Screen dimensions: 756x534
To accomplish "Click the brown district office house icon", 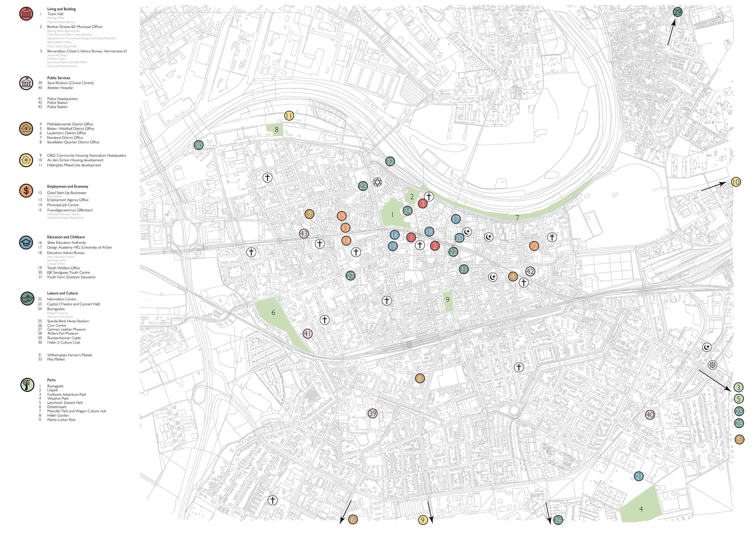I will tap(26, 129).
